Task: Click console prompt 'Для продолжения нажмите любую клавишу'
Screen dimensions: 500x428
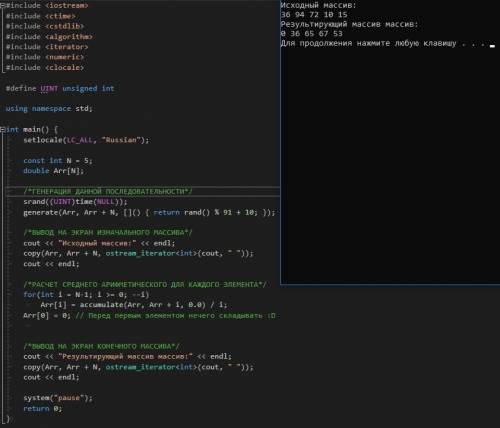Action: pos(368,43)
